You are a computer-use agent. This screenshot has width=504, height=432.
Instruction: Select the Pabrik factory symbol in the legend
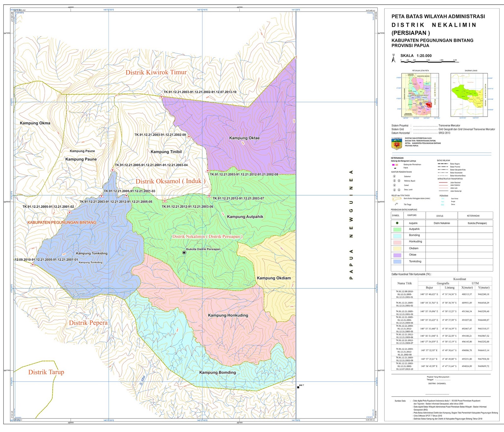click(x=395, y=168)
